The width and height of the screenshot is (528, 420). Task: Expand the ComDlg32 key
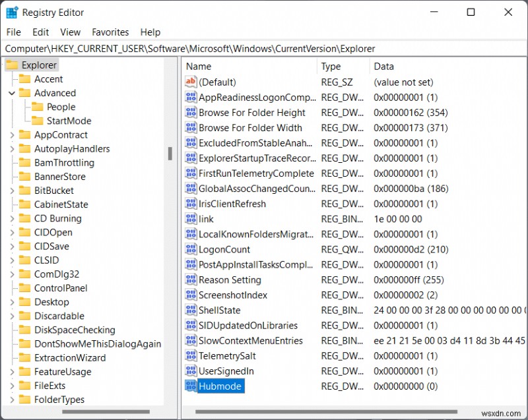coord(12,274)
